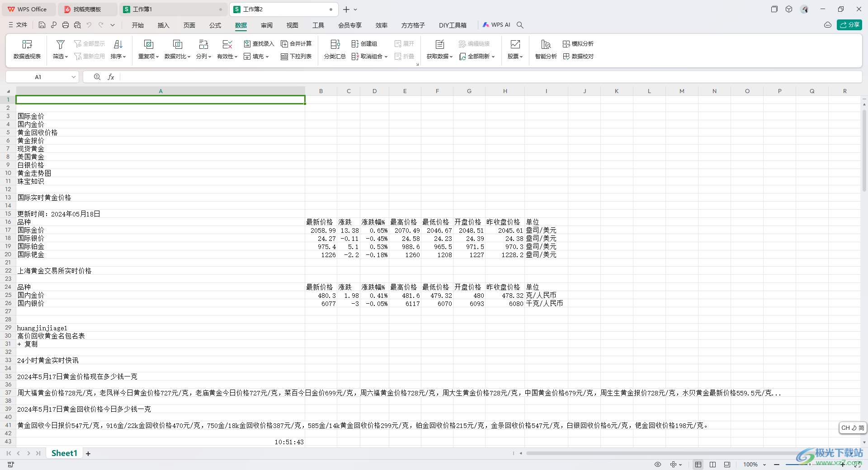Click the zoom out minus button
Screen dimensions: 868x470
tap(777, 465)
